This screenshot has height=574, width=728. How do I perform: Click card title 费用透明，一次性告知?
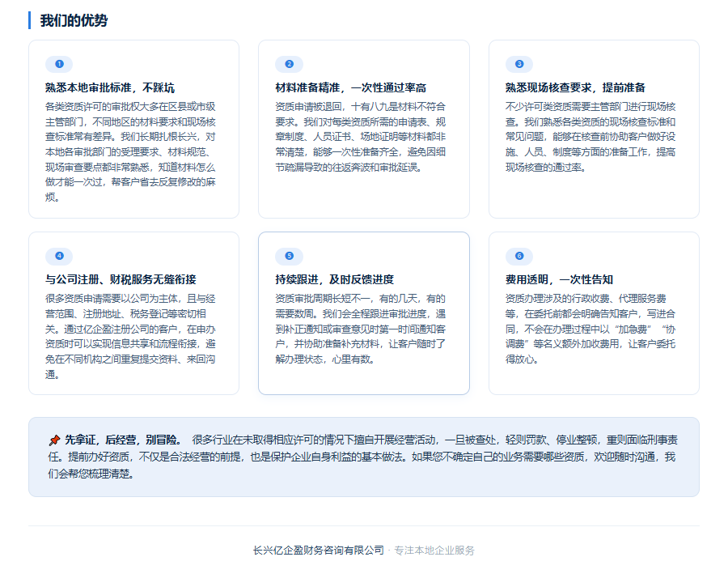point(559,279)
